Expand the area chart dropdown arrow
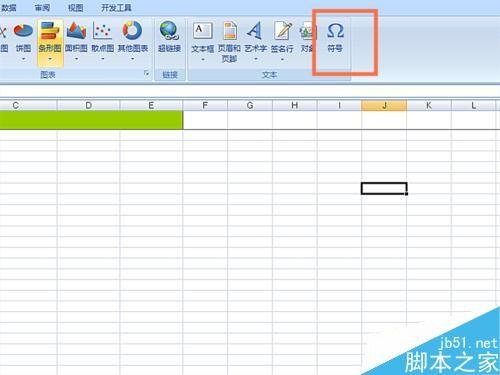Viewport: 500px width, 375px height. (76, 59)
